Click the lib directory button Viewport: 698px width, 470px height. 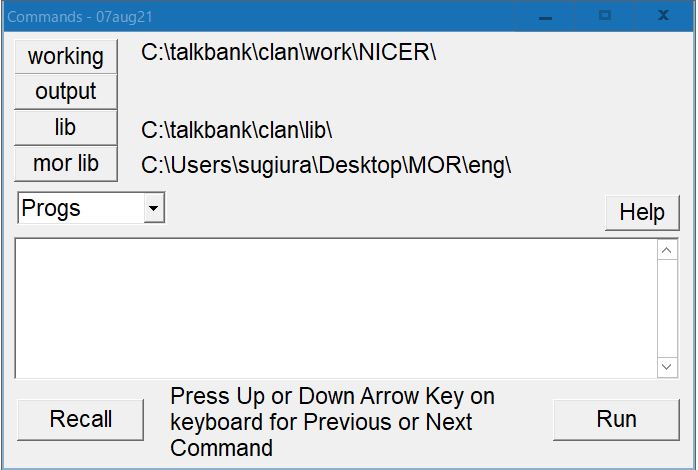tap(66, 128)
